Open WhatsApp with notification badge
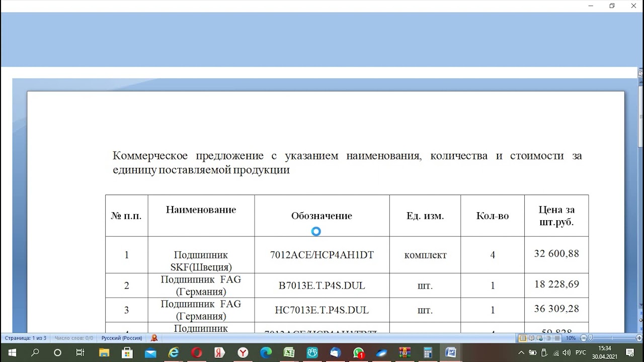 pyautogui.click(x=359, y=352)
